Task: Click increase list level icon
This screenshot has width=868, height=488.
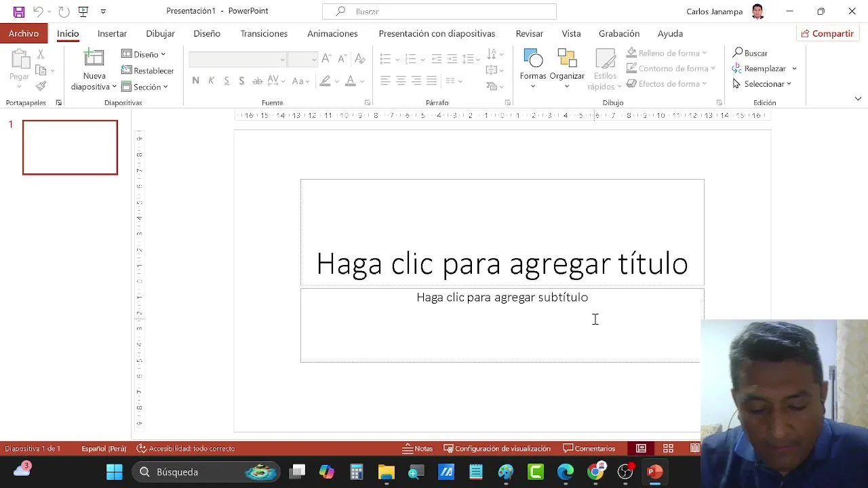Action: tap(452, 59)
